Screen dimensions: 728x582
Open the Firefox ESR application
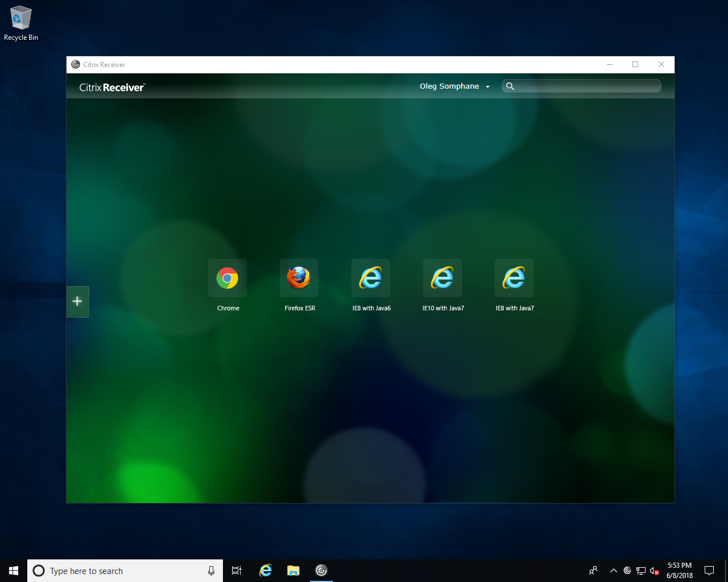coord(299,278)
